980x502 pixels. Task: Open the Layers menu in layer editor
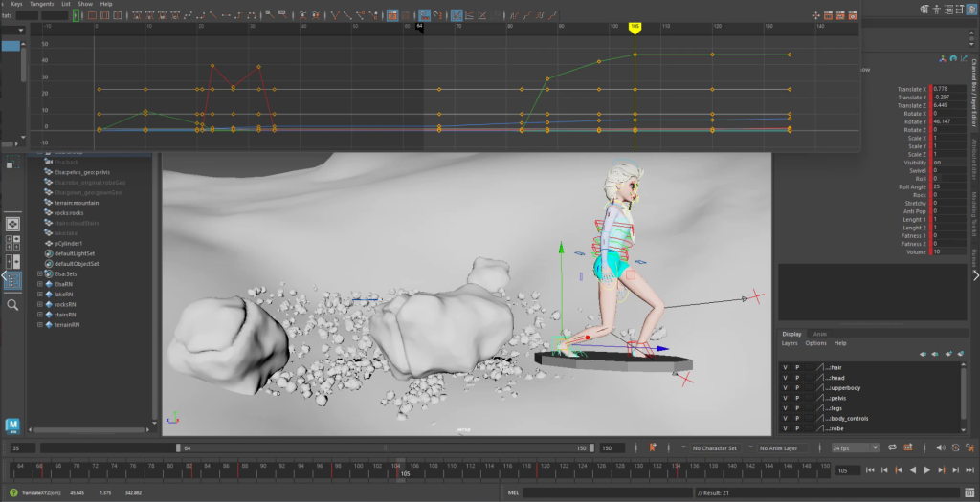pos(790,343)
